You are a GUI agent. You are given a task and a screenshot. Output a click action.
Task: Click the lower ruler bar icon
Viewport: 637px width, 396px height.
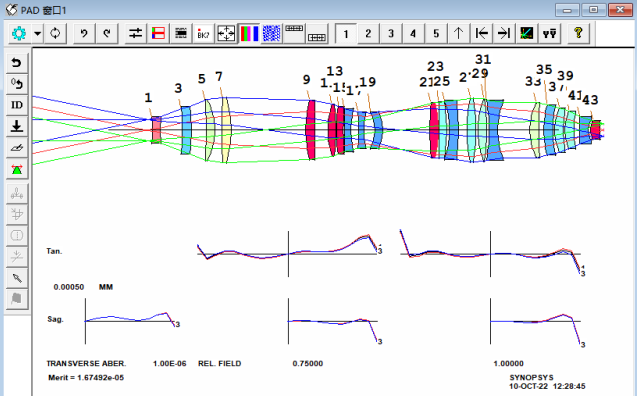pos(317,37)
